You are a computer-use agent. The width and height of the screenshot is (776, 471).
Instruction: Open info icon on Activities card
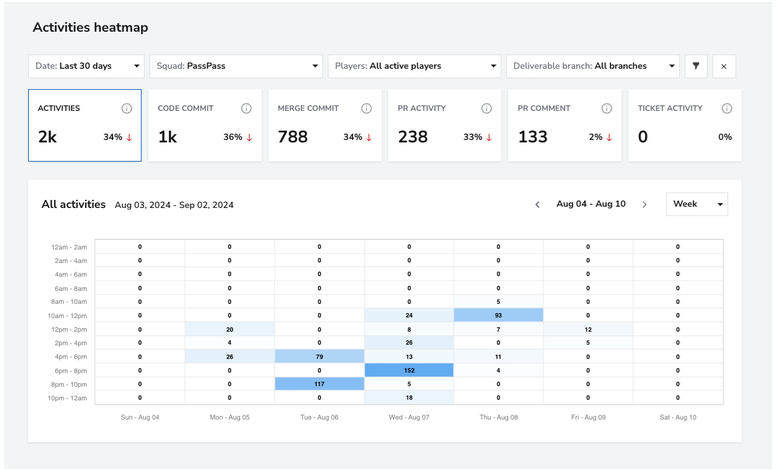(127, 108)
